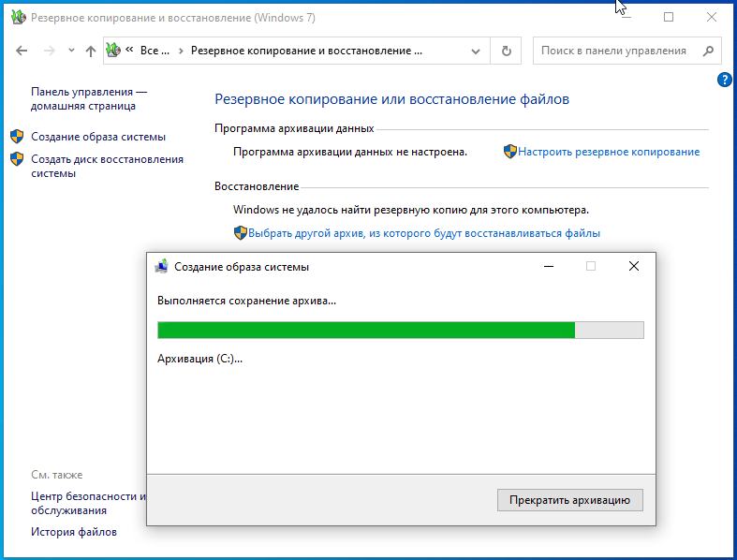Go up one level arrow
The width and height of the screenshot is (737, 560).
[x=91, y=51]
